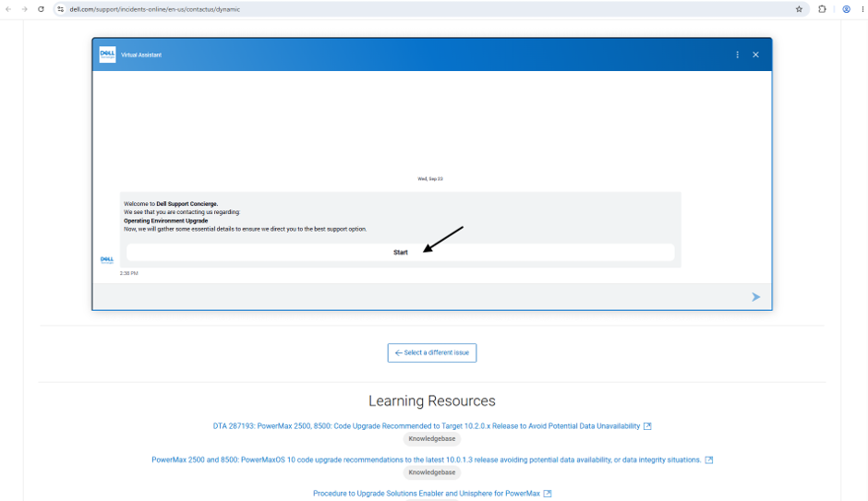Reload the page with refresh icon
This screenshot has height=501, width=868.
coord(41,9)
